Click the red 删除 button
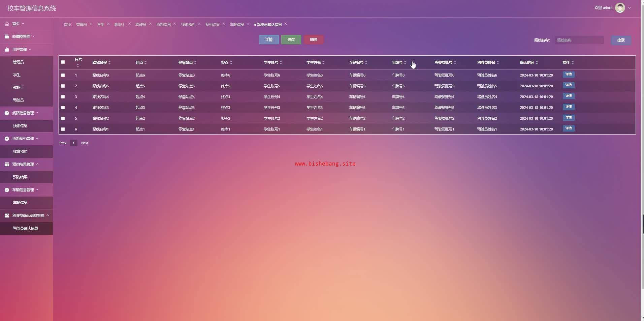Screen dimensions: 644x321 point(314,40)
